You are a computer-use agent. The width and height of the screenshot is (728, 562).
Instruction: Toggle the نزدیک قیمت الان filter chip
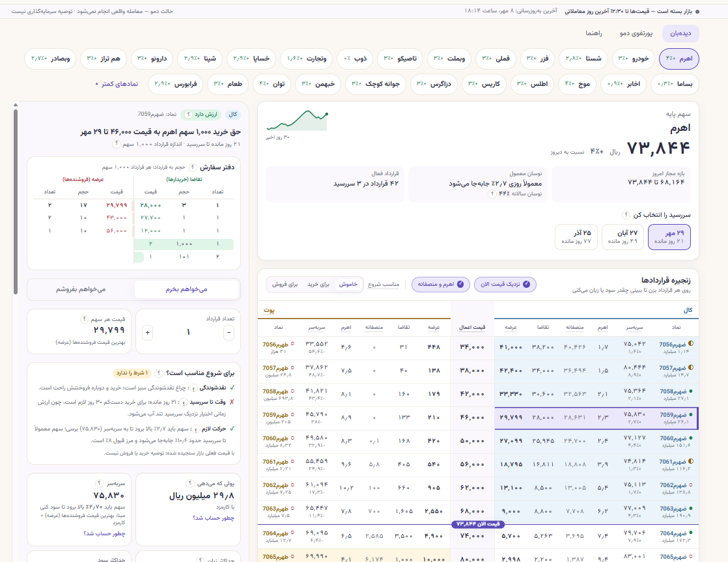(x=505, y=284)
